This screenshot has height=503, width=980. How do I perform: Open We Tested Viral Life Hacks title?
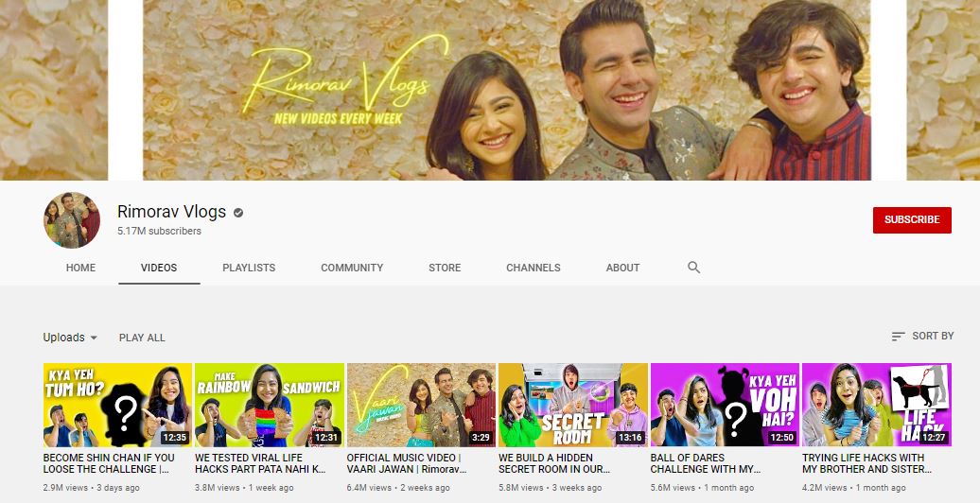(x=260, y=463)
